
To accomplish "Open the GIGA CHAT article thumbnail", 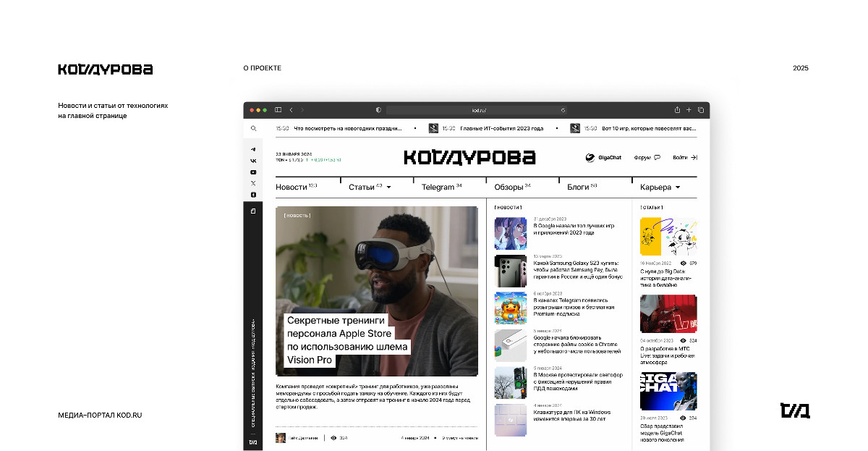I will tap(668, 391).
